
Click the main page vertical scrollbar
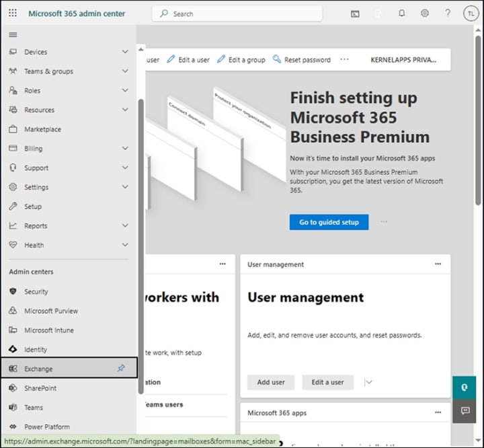point(478,120)
